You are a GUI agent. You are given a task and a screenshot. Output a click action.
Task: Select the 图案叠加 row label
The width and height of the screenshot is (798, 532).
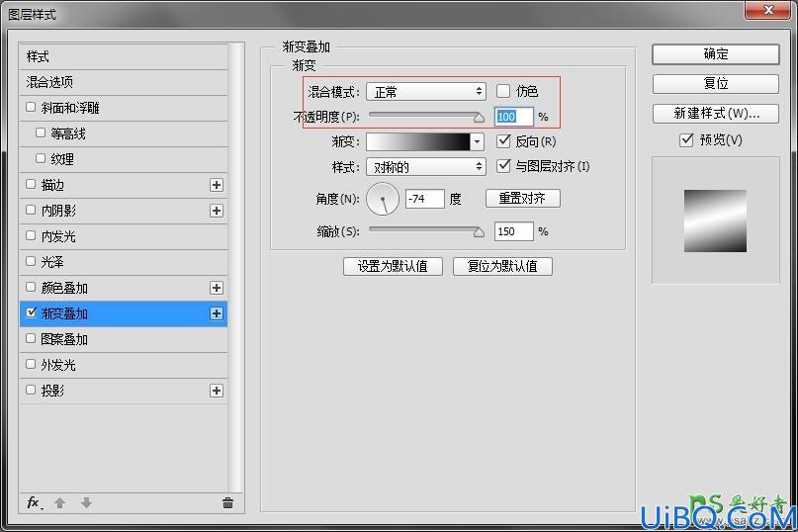64,339
